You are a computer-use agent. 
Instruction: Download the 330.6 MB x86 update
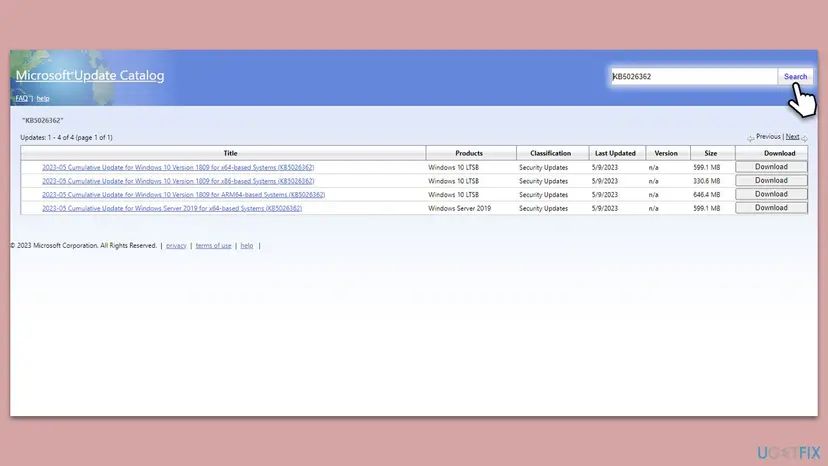coord(771,181)
